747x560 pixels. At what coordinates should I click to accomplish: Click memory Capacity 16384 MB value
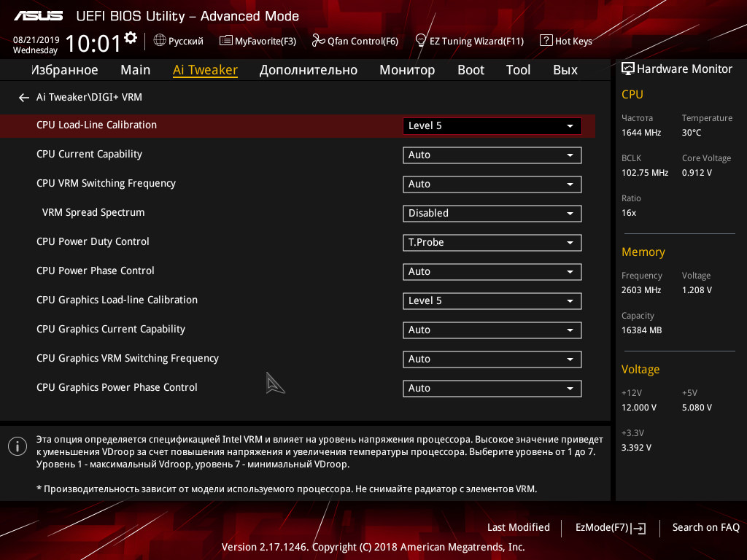pyautogui.click(x=641, y=330)
